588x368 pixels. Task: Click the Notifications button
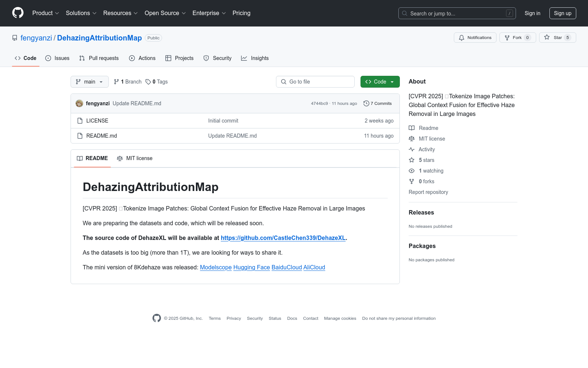click(475, 38)
